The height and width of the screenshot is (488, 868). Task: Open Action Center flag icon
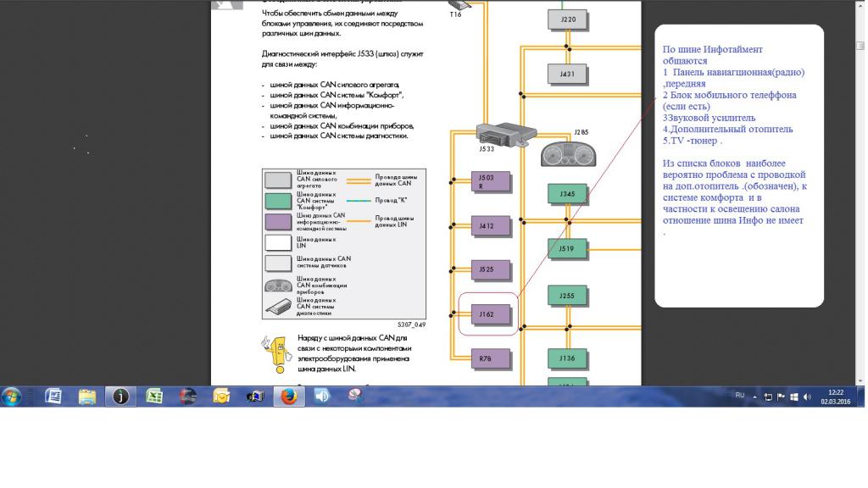coord(781,396)
